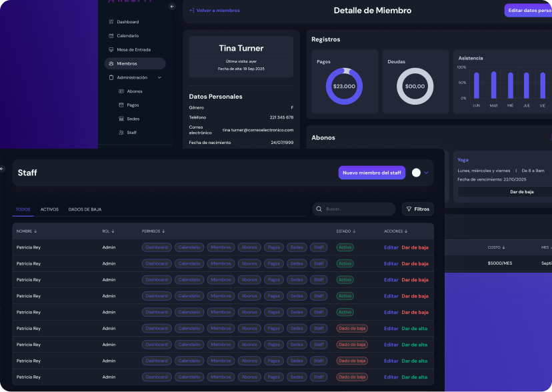Viewport: 552px width, 392px height.
Task: Click the Pagos $23.000 donut chart
Action: pos(344,86)
